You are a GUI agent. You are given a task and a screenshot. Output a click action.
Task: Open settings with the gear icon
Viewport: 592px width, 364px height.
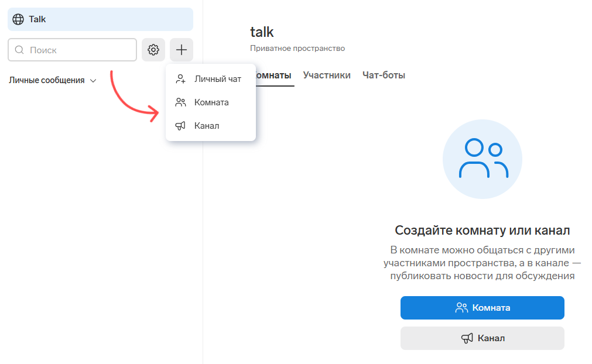(153, 50)
